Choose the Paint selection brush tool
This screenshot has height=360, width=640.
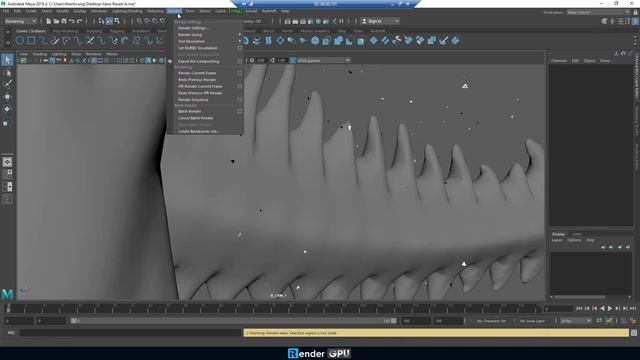pos(7,84)
